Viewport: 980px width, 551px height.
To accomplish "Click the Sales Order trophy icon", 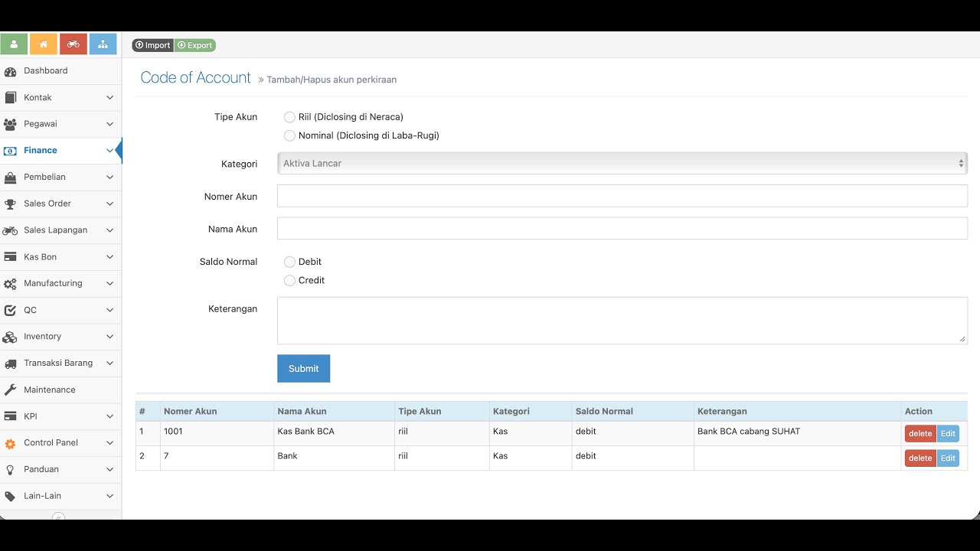I will pos(10,204).
